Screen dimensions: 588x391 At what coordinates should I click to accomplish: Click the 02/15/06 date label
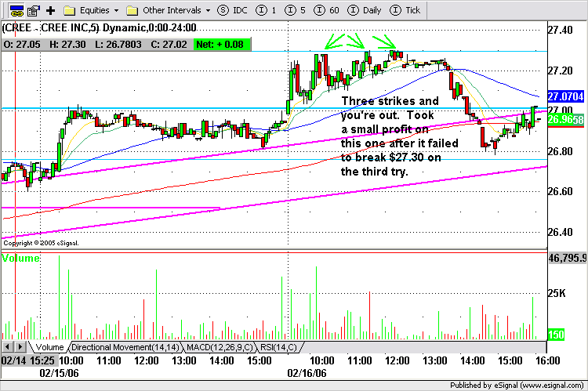click(x=60, y=373)
